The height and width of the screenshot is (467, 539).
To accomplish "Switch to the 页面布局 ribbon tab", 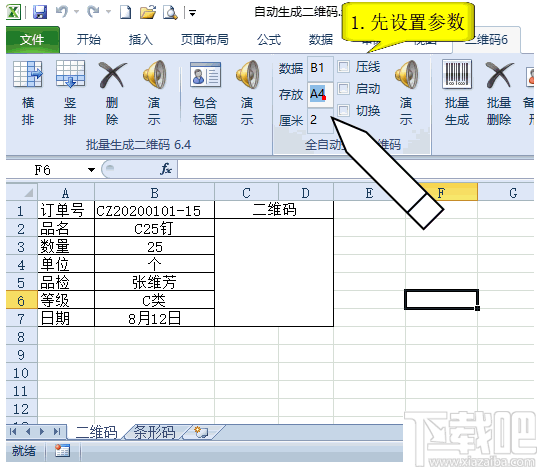I will (205, 40).
